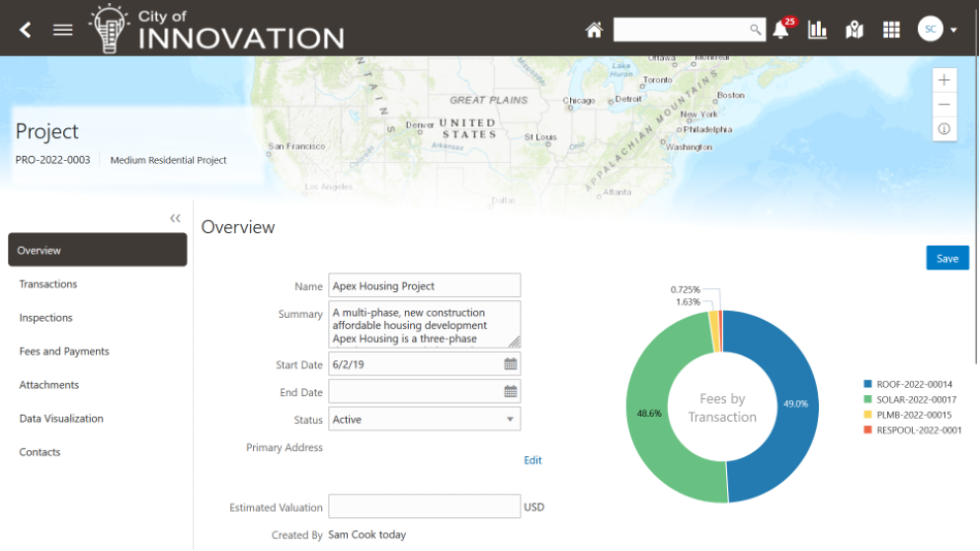
Task: Go to the home page icon
Action: coord(594,30)
